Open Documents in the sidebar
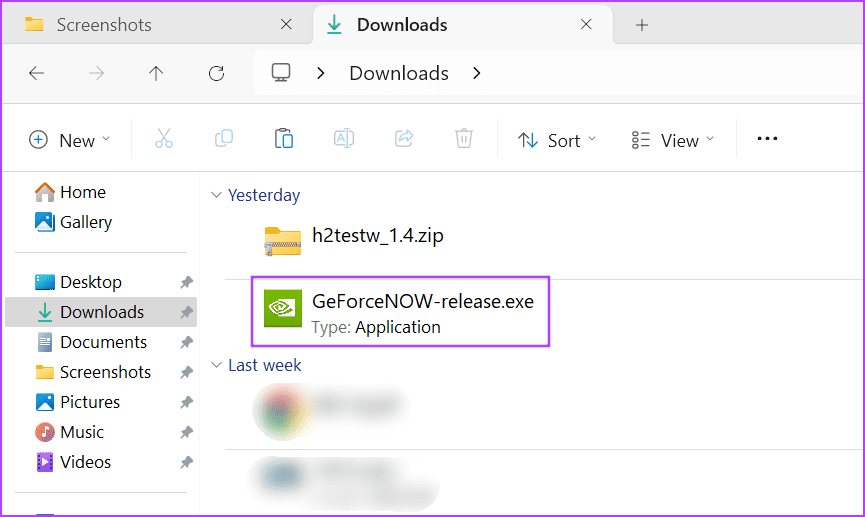Screen dimensions: 865x517 [x=92, y=342]
